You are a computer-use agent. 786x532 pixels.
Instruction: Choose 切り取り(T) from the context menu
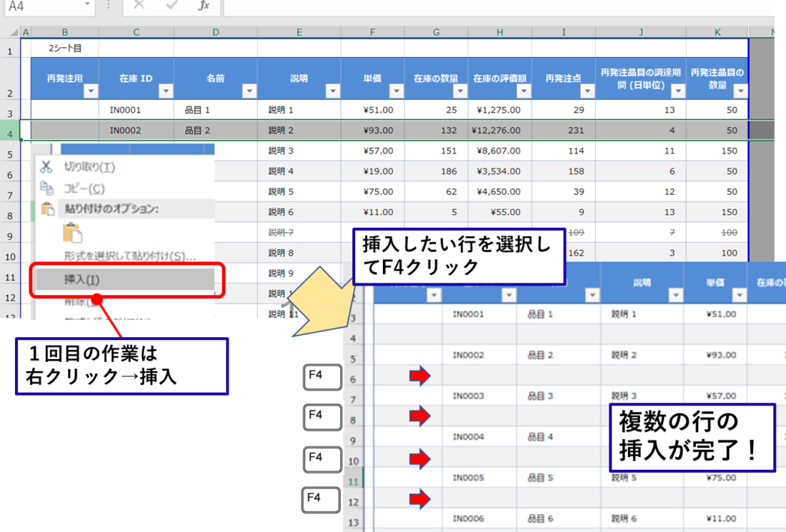[x=89, y=167]
